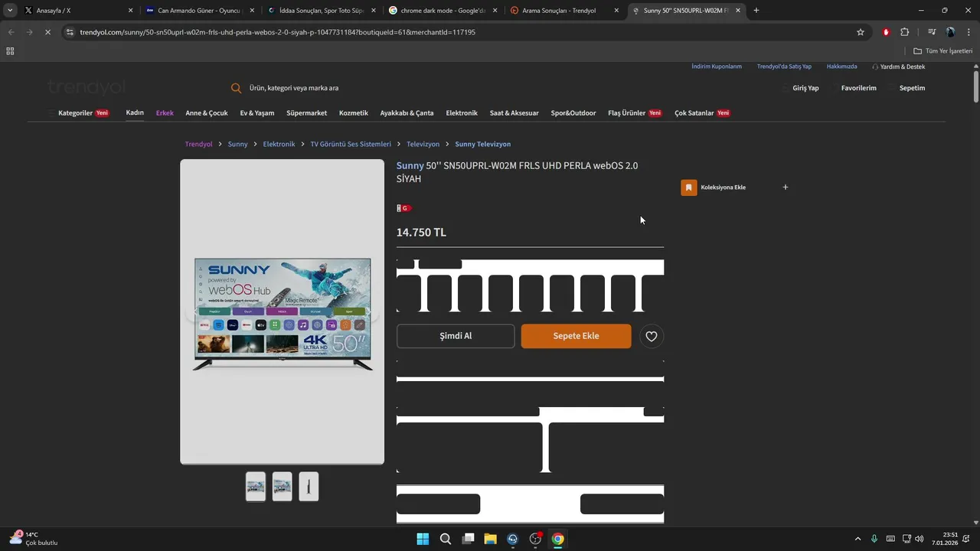Click Trendyol'da Satış Yap link
The width and height of the screenshot is (980, 551).
pos(784,67)
